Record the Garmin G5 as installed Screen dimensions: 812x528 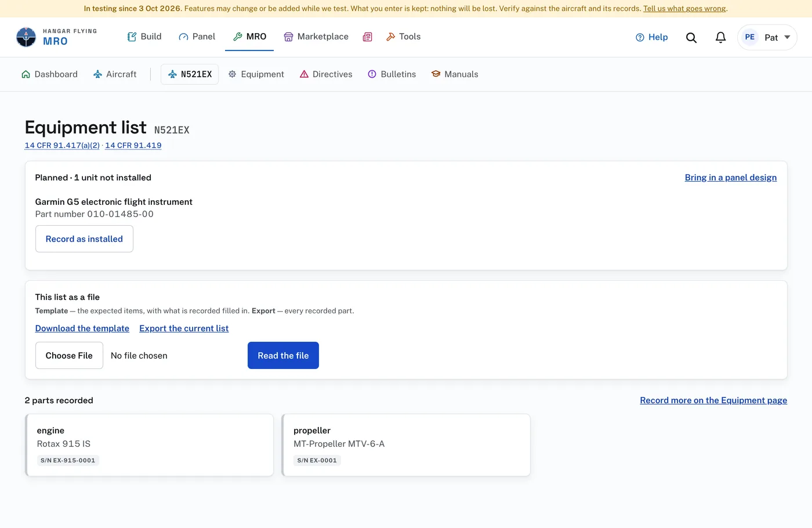pyautogui.click(x=84, y=239)
